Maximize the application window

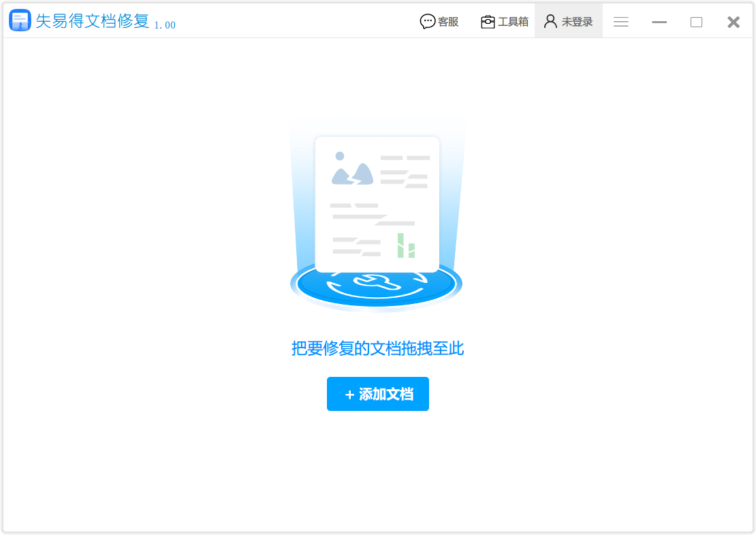click(696, 22)
